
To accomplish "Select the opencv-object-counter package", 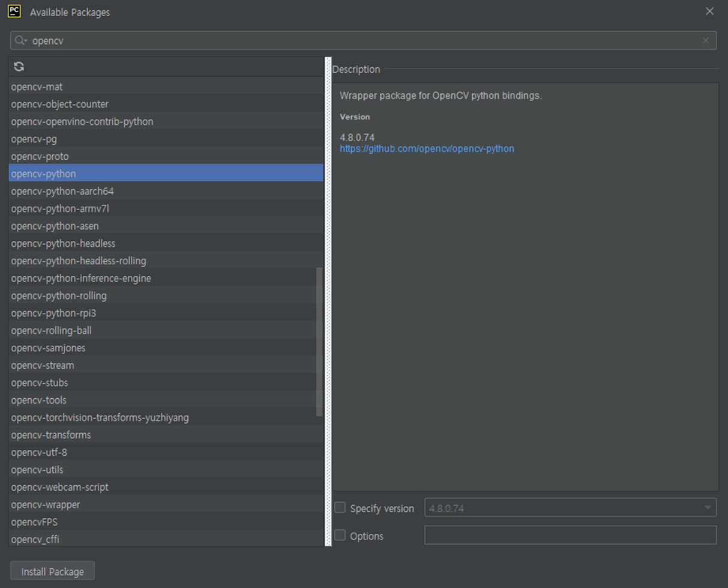I will (166, 104).
